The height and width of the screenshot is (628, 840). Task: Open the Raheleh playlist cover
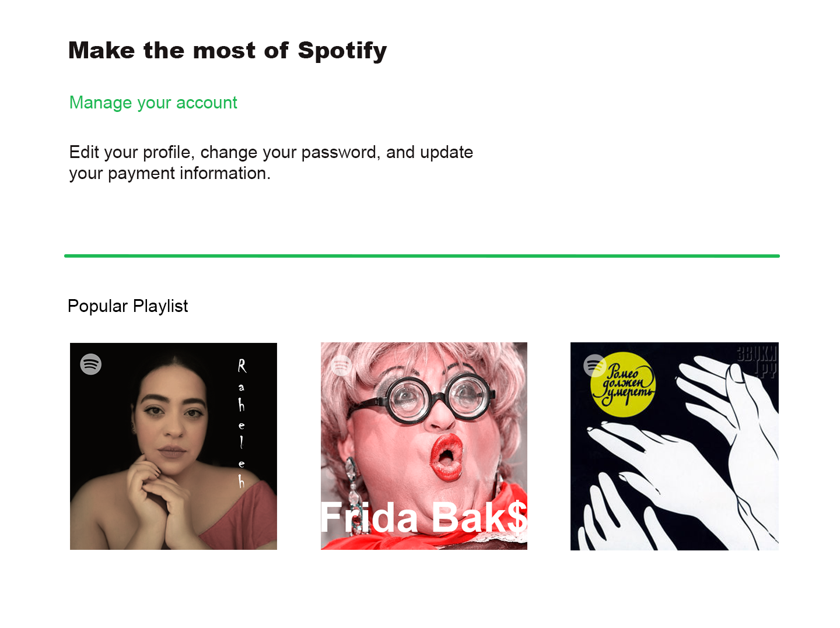click(x=173, y=446)
